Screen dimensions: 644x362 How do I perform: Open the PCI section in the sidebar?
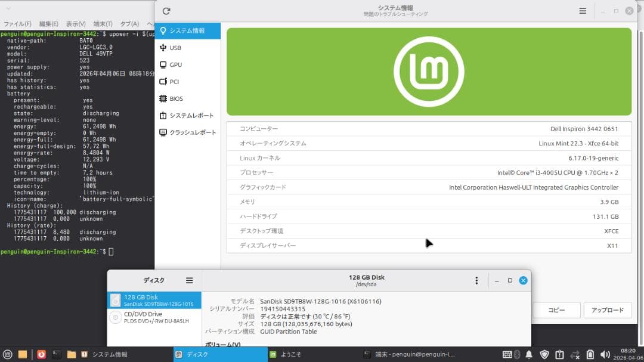(188, 81)
